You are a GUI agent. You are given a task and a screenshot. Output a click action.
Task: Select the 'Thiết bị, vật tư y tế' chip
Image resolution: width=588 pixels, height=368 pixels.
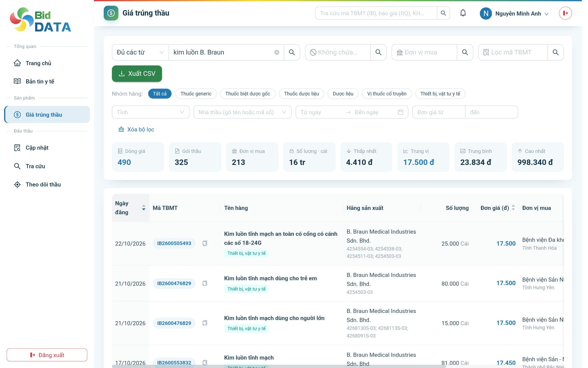440,93
